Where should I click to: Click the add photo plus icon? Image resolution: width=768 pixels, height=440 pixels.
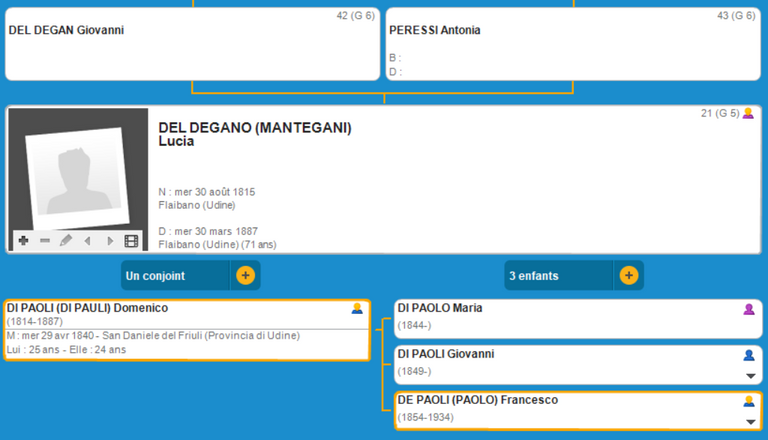click(23, 241)
